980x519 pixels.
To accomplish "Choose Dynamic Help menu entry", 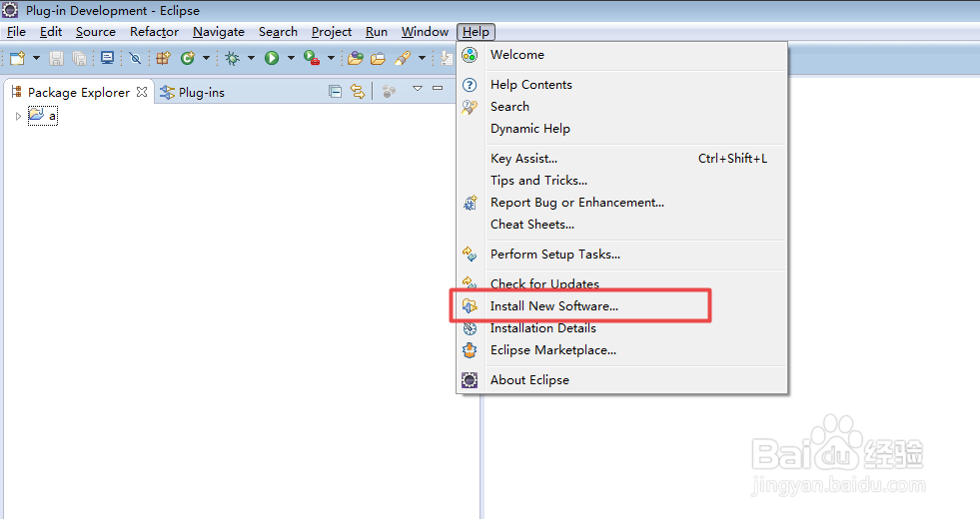I will pos(622,129).
